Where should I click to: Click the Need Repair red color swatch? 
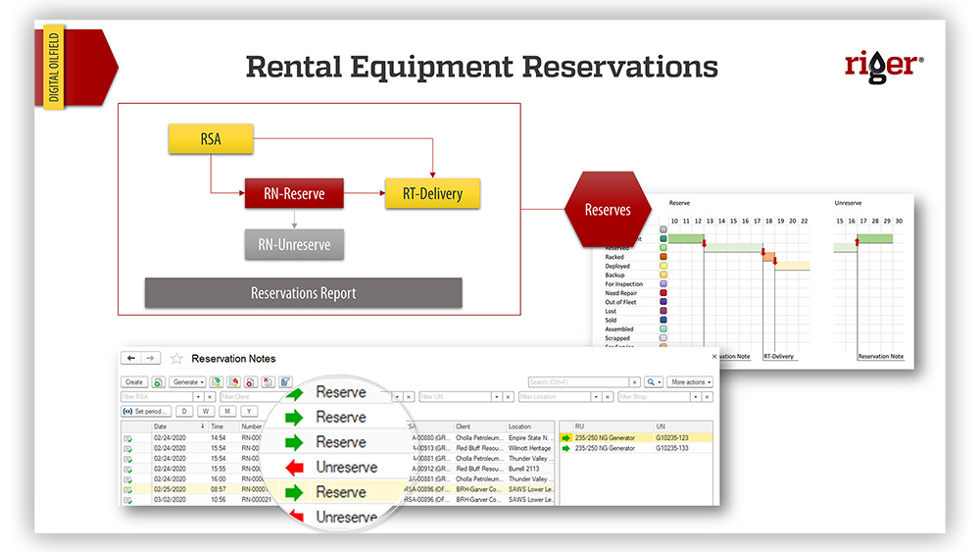tap(663, 293)
